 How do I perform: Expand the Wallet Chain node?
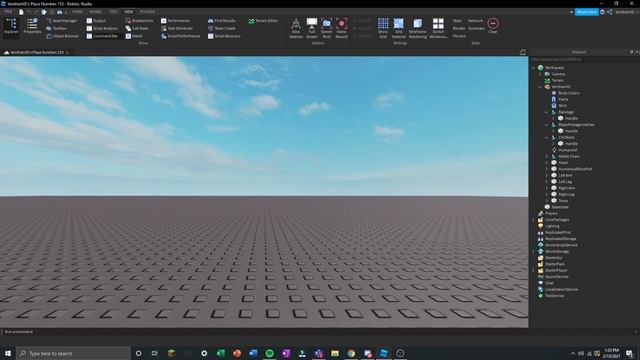(547, 156)
